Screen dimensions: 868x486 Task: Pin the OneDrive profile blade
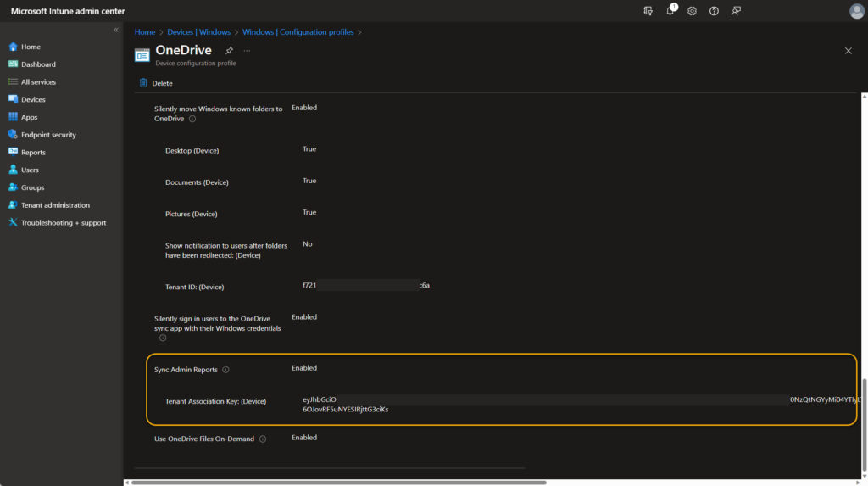[229, 50]
